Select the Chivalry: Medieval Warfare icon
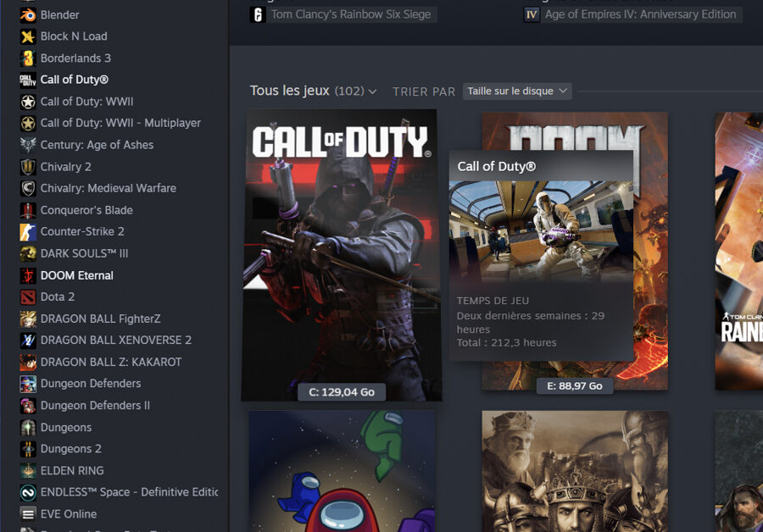The height and width of the screenshot is (532, 763). [x=28, y=188]
